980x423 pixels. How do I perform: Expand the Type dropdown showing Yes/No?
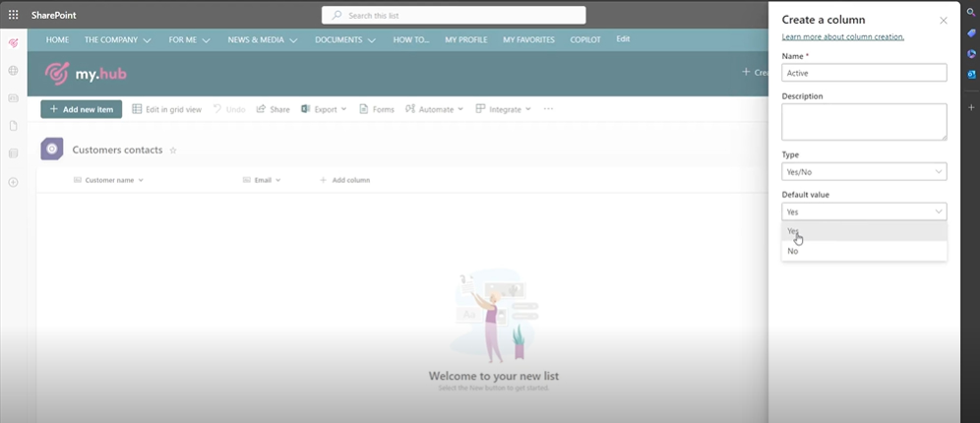pos(864,172)
